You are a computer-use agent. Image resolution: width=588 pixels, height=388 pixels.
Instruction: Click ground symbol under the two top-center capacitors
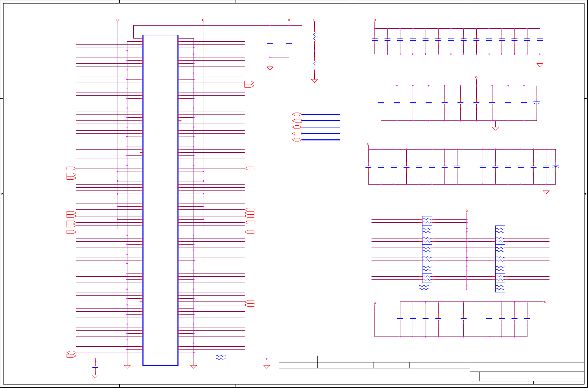tap(270, 68)
